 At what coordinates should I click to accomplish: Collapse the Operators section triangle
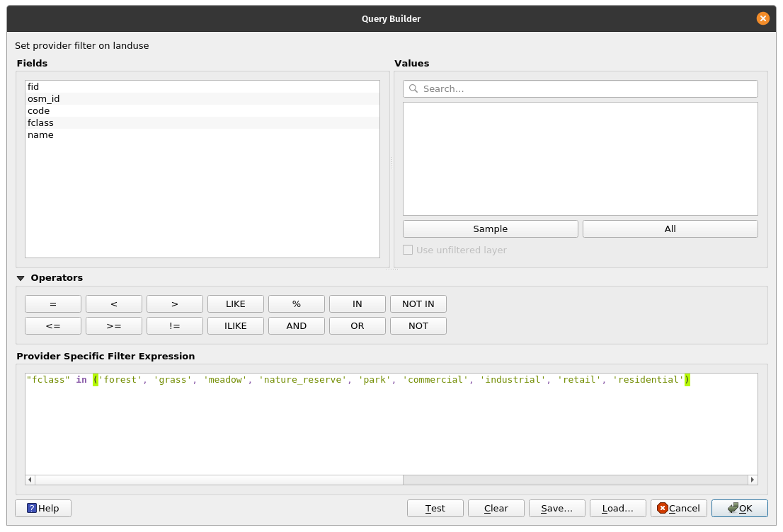click(x=21, y=278)
